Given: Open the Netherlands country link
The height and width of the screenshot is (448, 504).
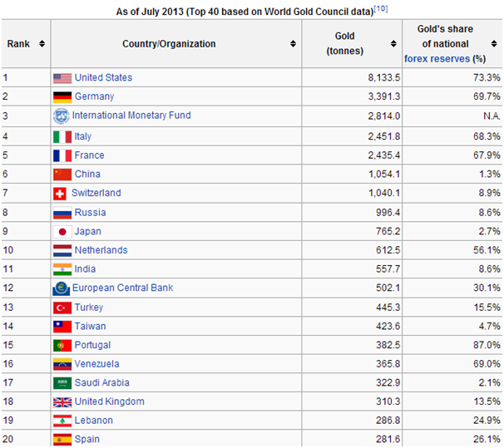Looking at the screenshot, I should 101,250.
